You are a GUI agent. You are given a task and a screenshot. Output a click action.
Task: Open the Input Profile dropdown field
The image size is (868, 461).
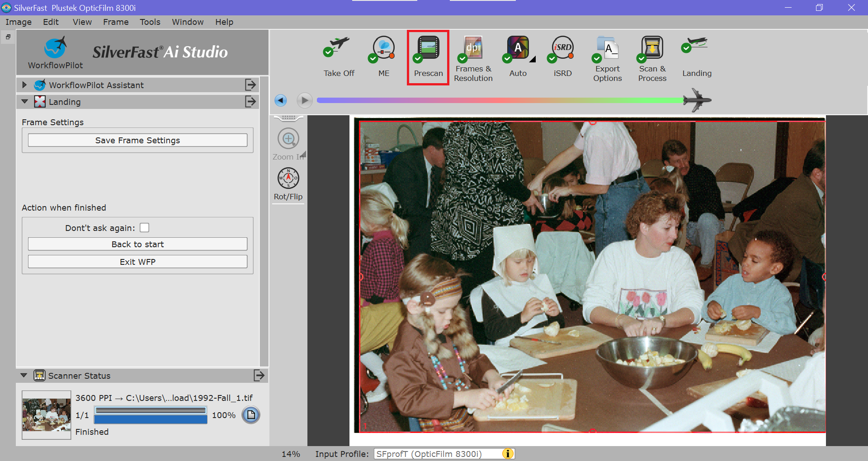444,454
